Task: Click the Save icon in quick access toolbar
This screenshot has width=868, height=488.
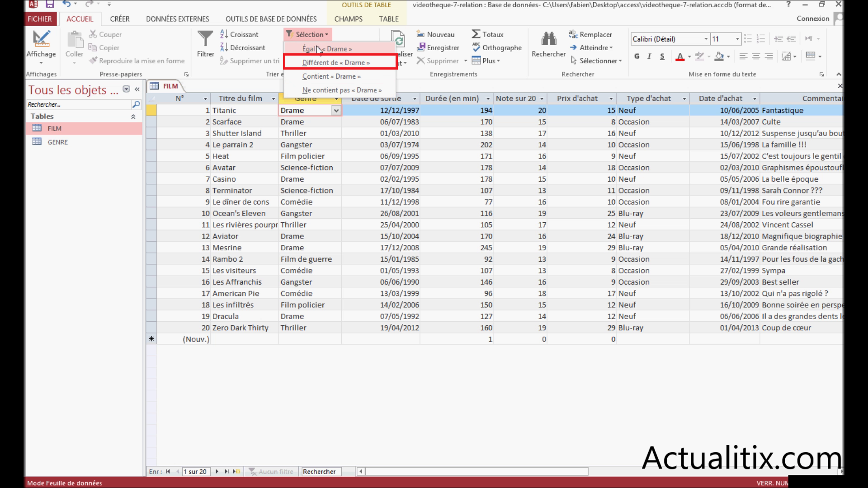Action: (50, 5)
